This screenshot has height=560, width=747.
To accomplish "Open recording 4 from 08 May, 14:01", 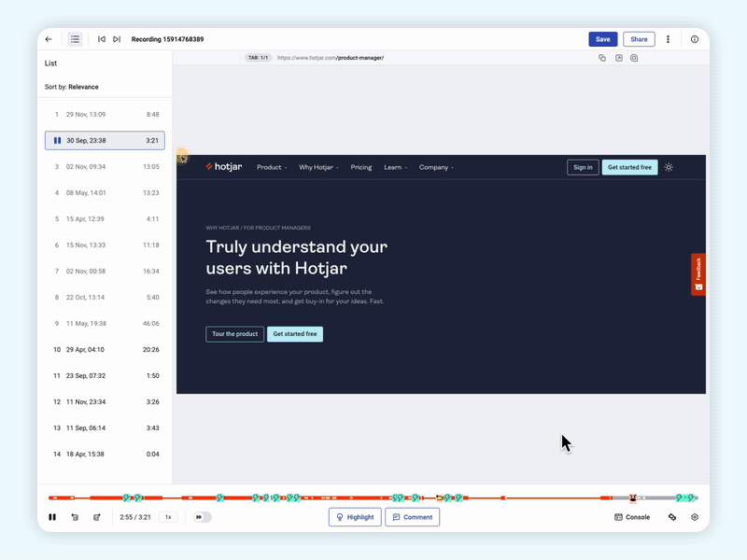I will [x=105, y=193].
